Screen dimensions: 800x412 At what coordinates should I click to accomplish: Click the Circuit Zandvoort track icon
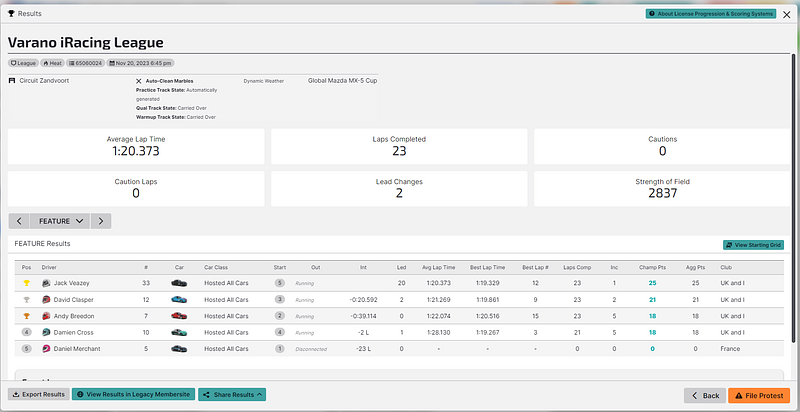pyautogui.click(x=12, y=81)
